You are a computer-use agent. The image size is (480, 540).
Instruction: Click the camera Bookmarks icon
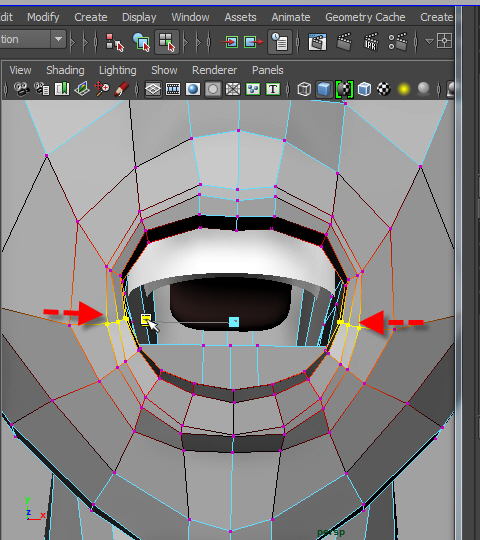coord(62,89)
